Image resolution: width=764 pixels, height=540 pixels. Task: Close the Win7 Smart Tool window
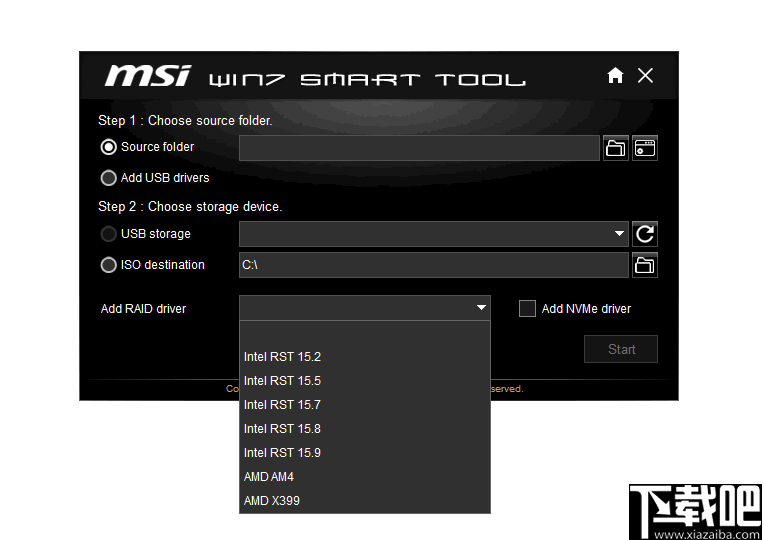[x=646, y=76]
